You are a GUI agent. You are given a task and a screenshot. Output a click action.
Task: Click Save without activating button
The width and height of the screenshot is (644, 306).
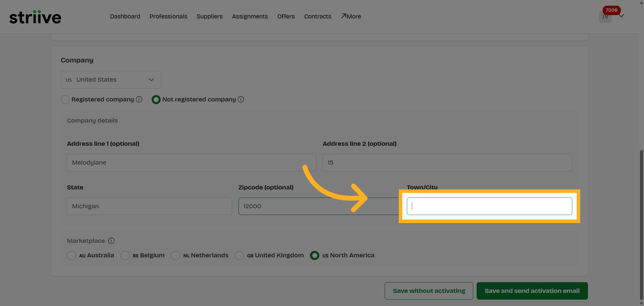click(x=429, y=291)
